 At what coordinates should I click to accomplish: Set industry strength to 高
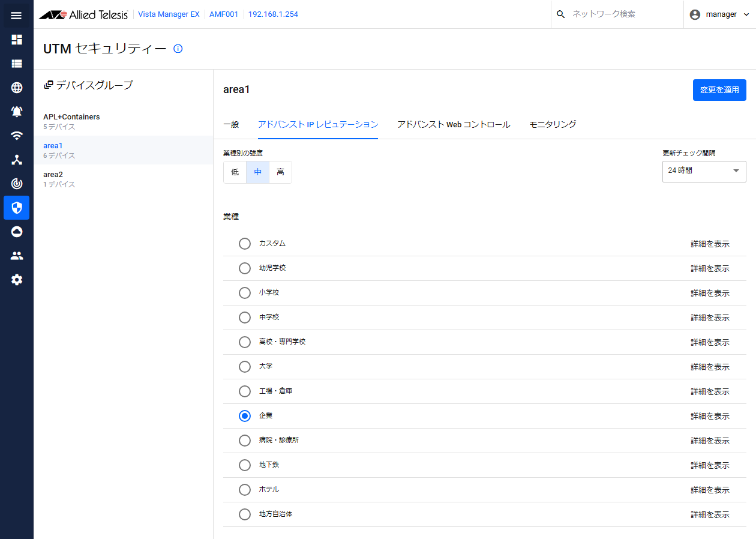tap(280, 172)
